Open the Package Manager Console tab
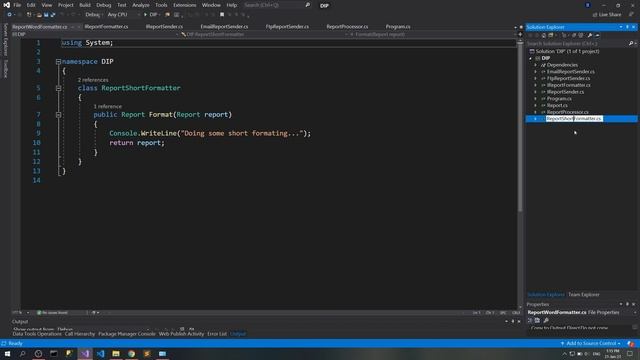Viewport: 640px width, 360px height. (127, 334)
